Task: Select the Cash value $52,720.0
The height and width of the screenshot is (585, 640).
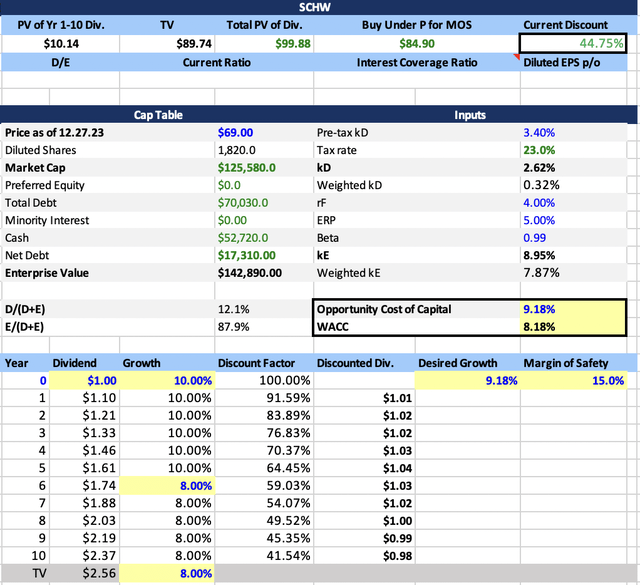Action: [x=264, y=238]
